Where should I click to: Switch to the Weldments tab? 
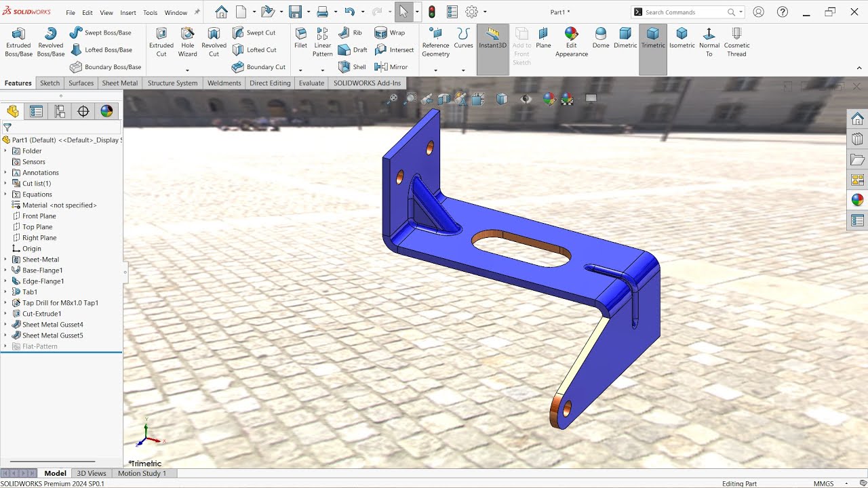click(224, 83)
